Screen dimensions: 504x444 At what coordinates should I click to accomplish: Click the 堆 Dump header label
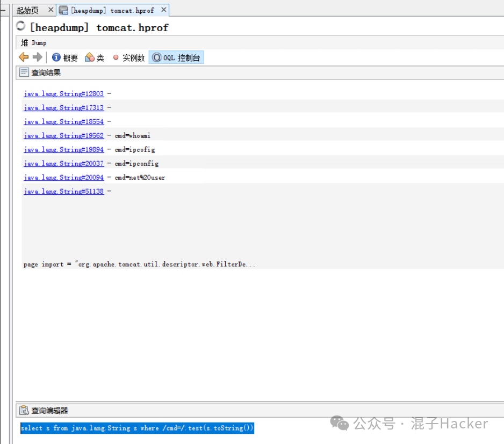33,43
